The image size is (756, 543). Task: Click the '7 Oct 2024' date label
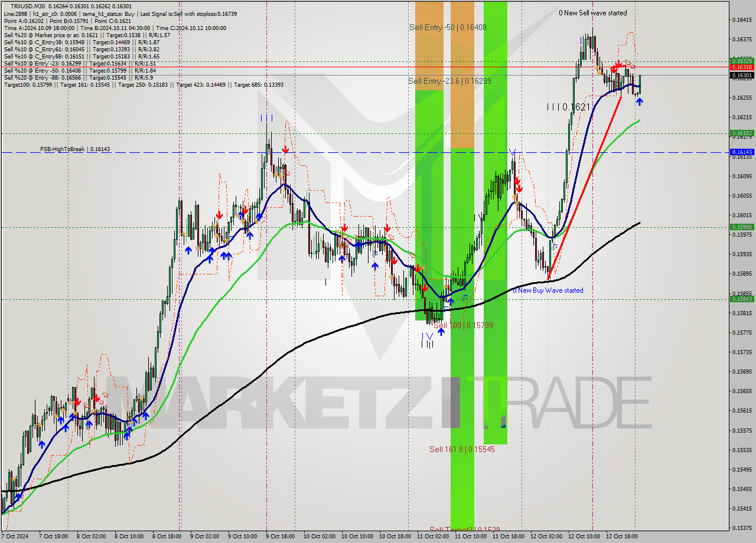tap(15, 537)
